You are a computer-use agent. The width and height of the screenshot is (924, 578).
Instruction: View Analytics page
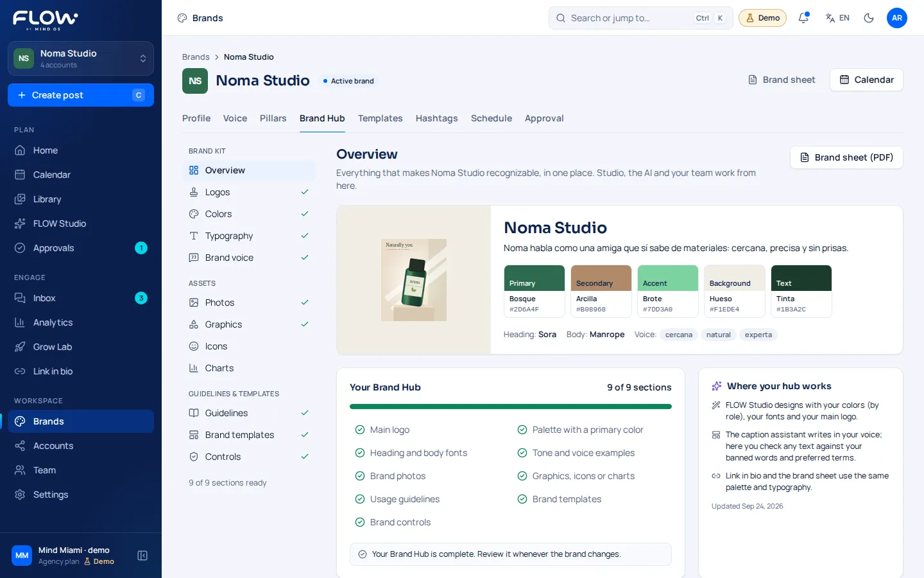(81, 322)
